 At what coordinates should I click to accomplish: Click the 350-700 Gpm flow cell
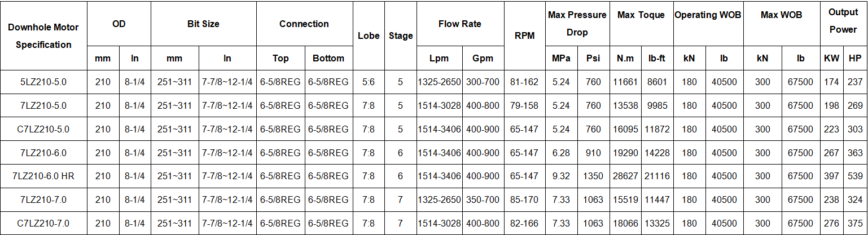point(483,200)
